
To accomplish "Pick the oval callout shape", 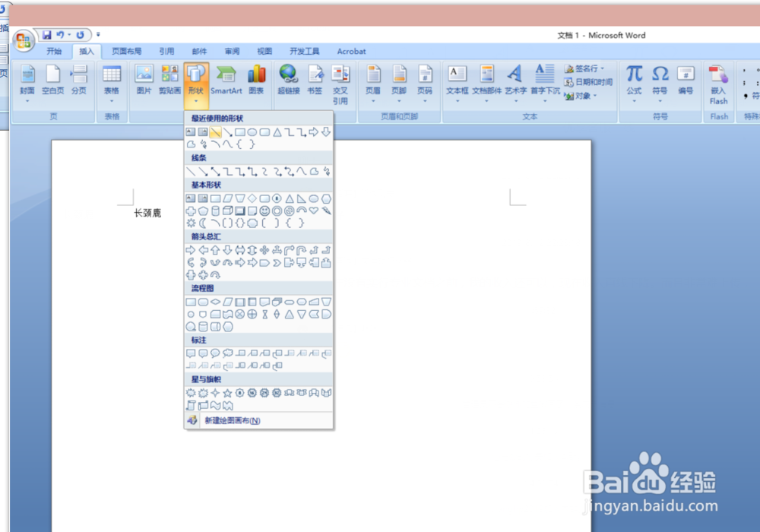I will pyautogui.click(x=215, y=353).
